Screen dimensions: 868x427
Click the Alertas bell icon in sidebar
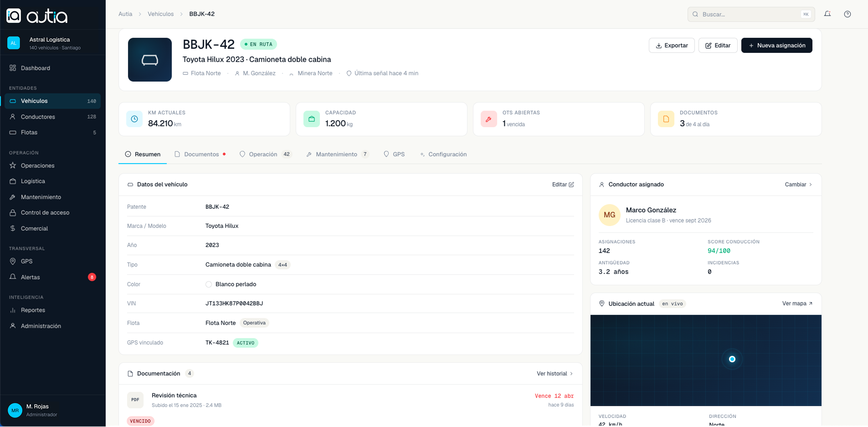13,277
